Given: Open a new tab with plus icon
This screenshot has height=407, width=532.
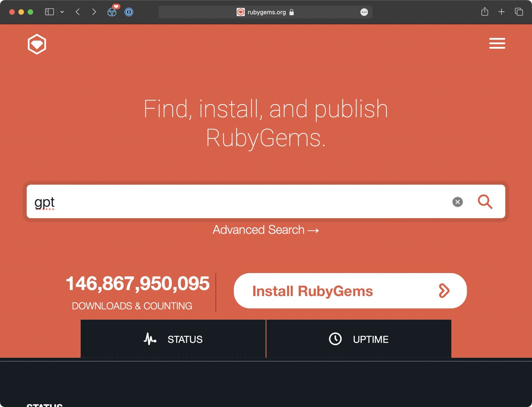Looking at the screenshot, I should 501,12.
